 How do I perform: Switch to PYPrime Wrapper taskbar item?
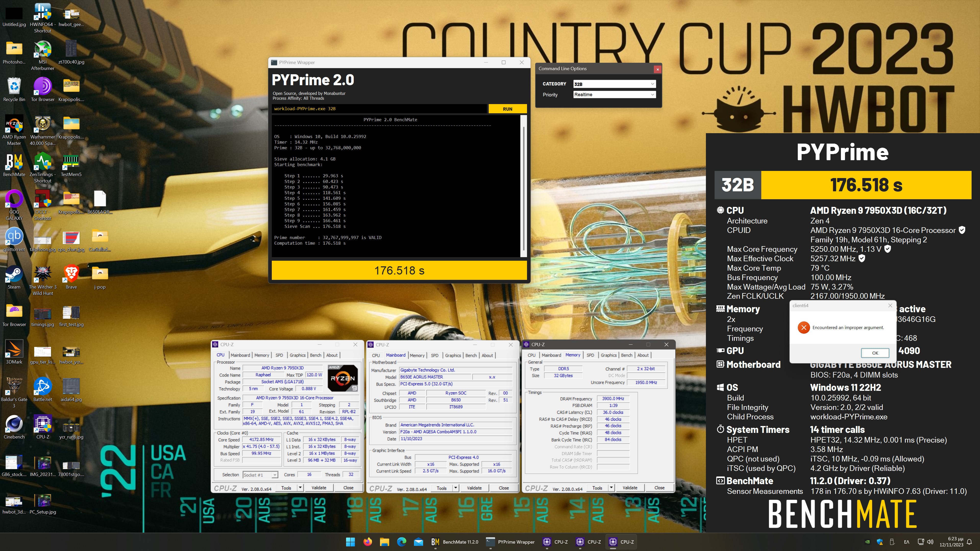point(510,542)
